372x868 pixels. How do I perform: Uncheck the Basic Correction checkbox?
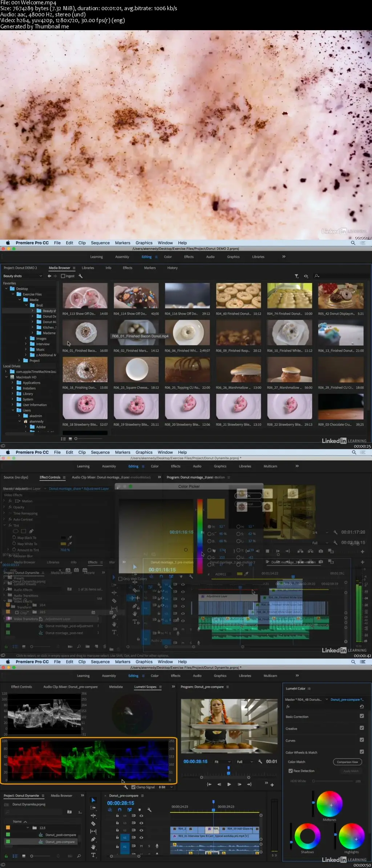[362, 716]
